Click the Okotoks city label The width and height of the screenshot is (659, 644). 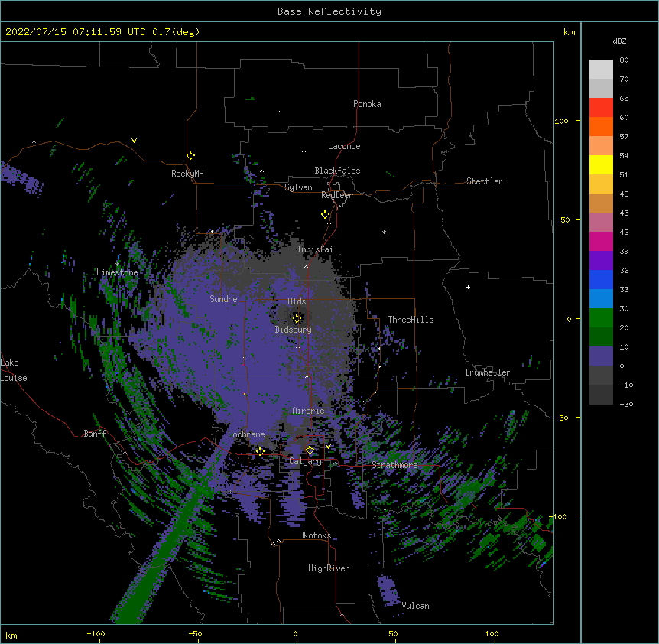click(x=315, y=535)
